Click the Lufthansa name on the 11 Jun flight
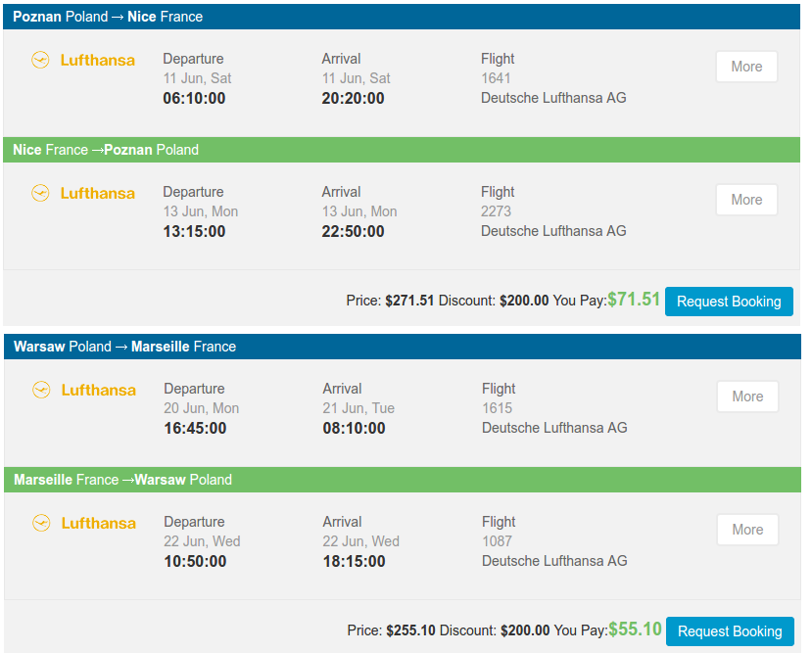Screen dimensions: 812x653 click(97, 60)
